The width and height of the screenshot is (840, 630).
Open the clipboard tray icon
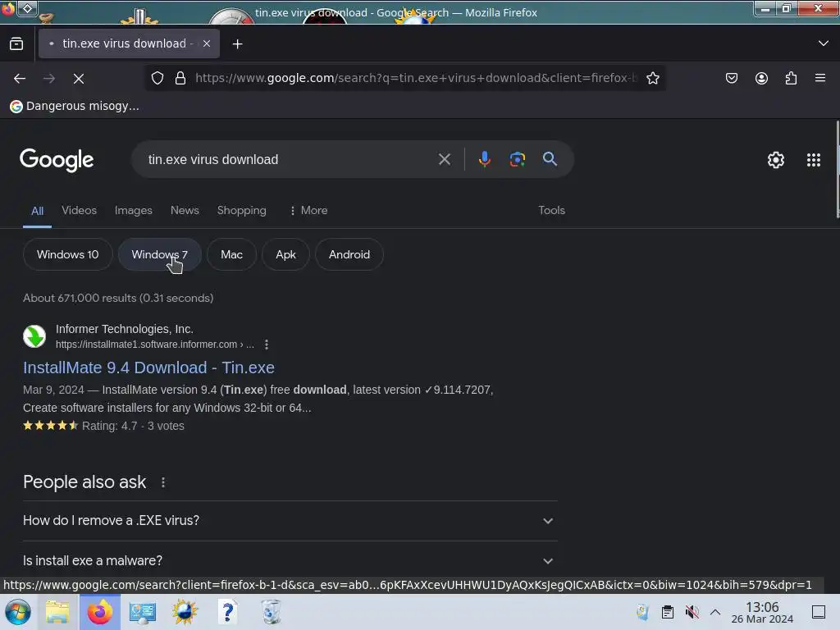tap(667, 612)
